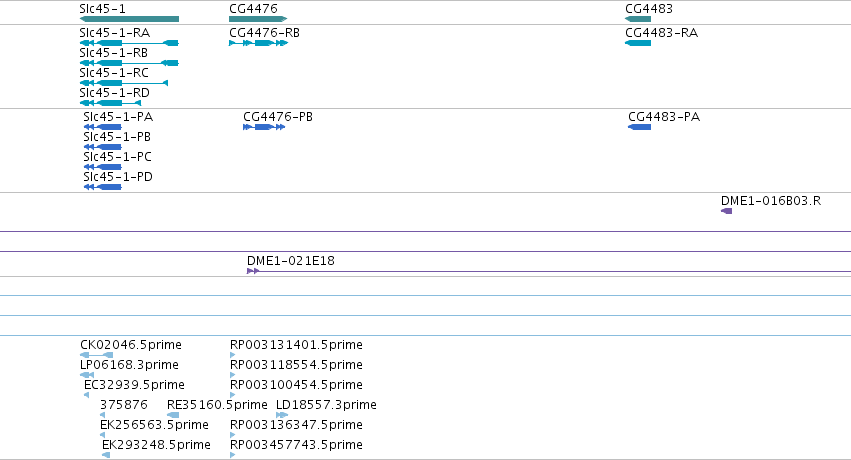Click the RP003118554.5prime EST arrow
This screenshot has width=851, height=460.
pos(232,375)
